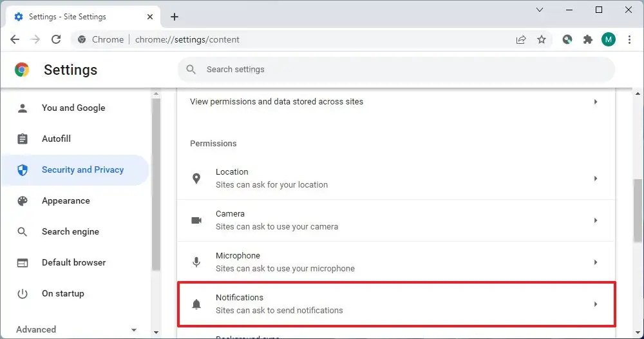Click arrow on View permissions row
This screenshot has width=644, height=339.
pos(596,101)
